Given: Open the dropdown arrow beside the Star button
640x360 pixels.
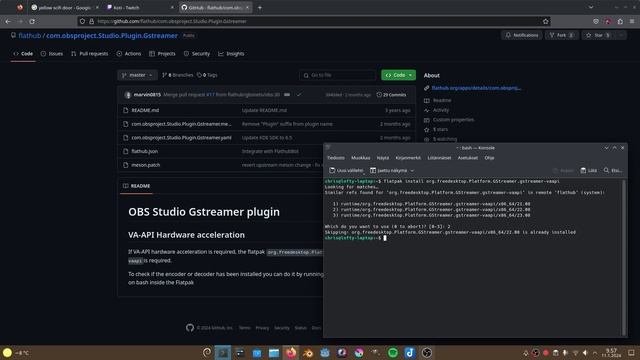Looking at the screenshot, I should click(x=621, y=36).
